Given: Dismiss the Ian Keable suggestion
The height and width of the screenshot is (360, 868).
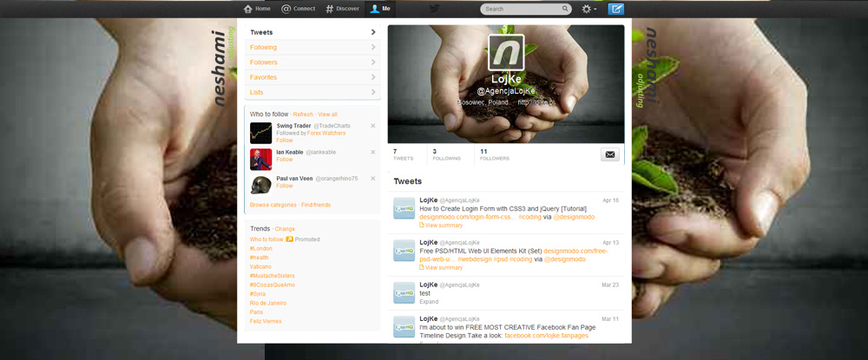Looking at the screenshot, I should pyautogui.click(x=373, y=152).
